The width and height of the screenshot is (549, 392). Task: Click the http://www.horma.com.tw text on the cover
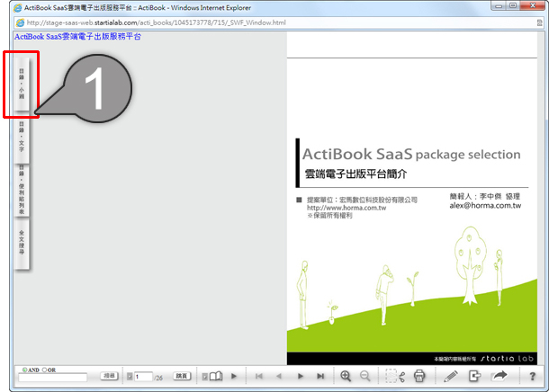point(346,208)
